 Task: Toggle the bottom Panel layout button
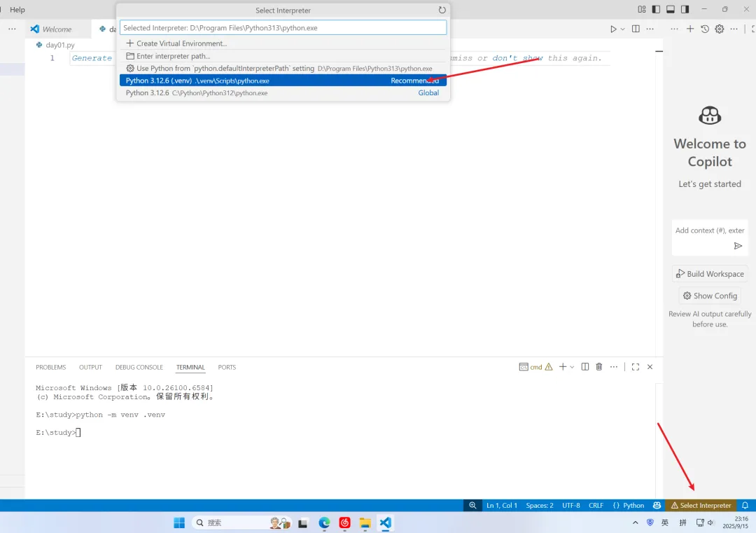click(x=671, y=9)
